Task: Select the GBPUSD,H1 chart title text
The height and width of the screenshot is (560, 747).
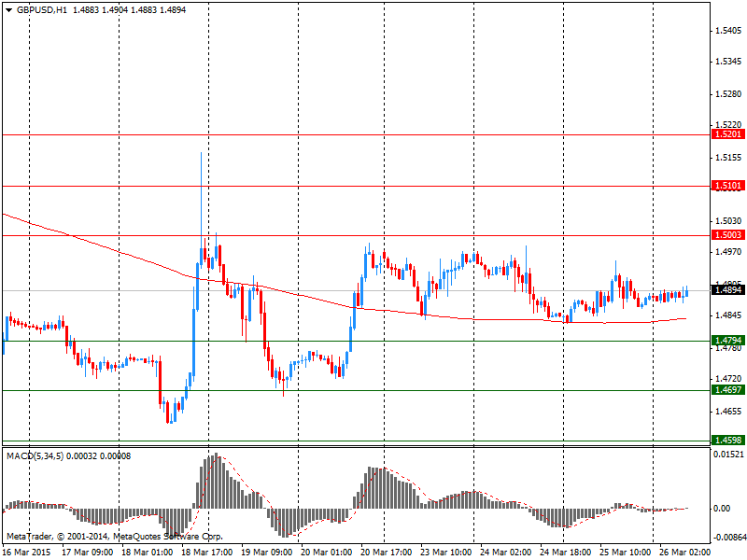Action: (x=41, y=9)
